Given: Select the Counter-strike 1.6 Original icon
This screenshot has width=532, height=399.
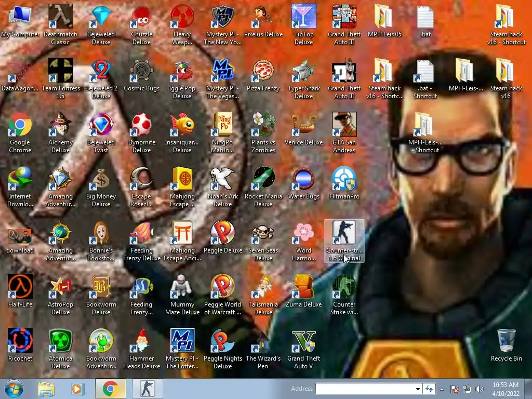Looking at the screenshot, I should 344,241.
